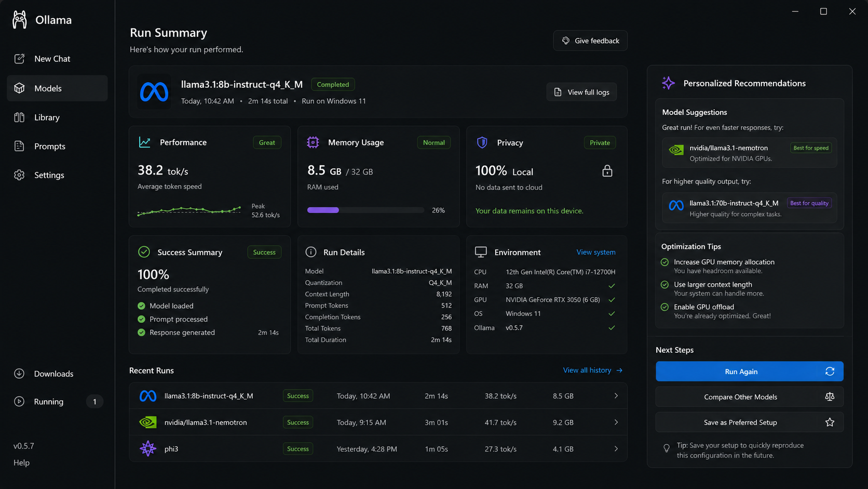868x489 pixels.
Task: Select the llama3.1:70b-instruct-q4_K_M suggestion
Action: point(750,208)
